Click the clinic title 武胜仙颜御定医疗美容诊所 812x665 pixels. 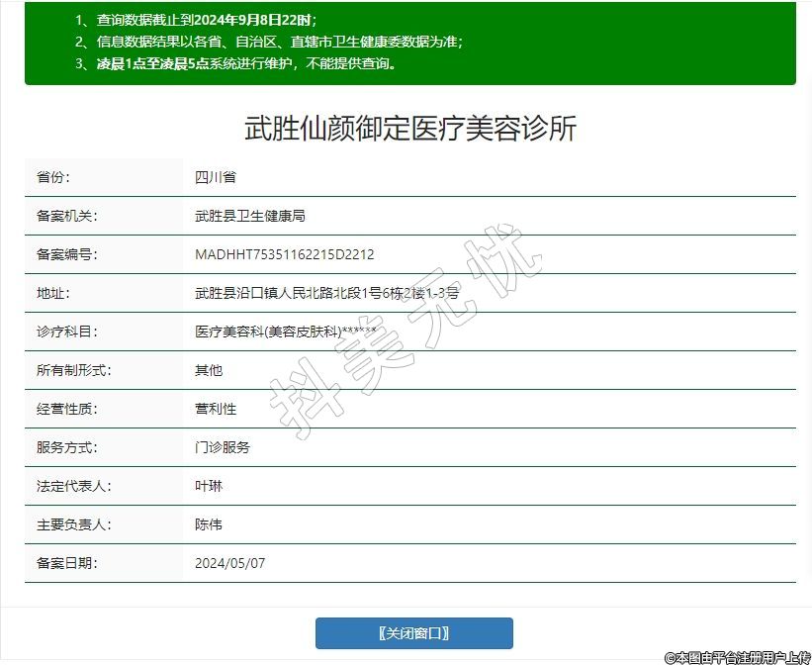(409, 130)
